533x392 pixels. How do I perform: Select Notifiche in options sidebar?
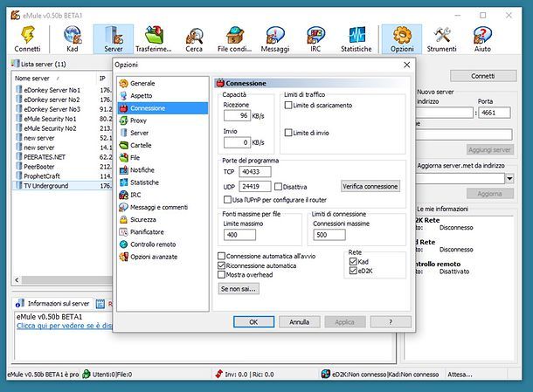tap(142, 170)
